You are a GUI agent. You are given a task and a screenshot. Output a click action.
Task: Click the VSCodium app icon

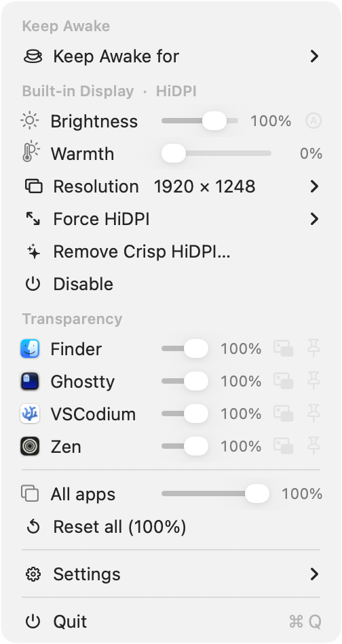pyautogui.click(x=30, y=414)
